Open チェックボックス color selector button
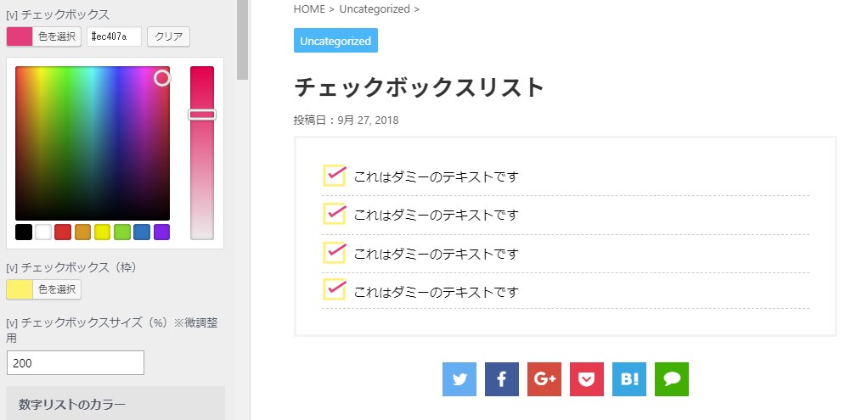 click(x=43, y=37)
